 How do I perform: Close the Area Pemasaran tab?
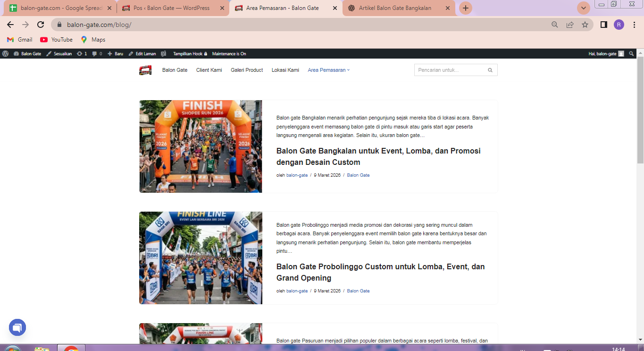point(335,8)
